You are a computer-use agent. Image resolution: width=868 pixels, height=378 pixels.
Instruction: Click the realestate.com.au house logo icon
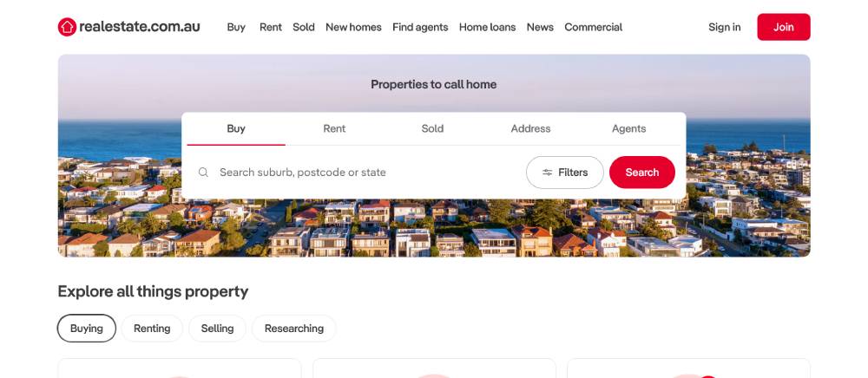tap(67, 27)
